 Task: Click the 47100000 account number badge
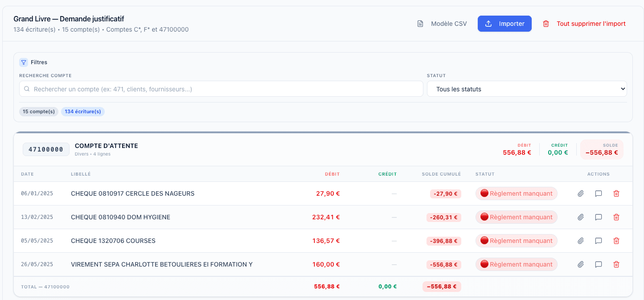pos(46,149)
